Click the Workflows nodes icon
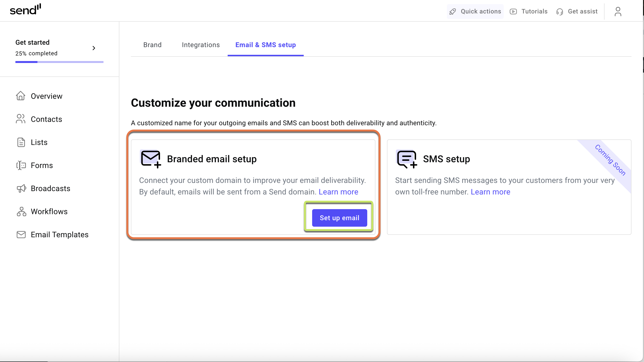This screenshot has height=362, width=644. [21, 212]
